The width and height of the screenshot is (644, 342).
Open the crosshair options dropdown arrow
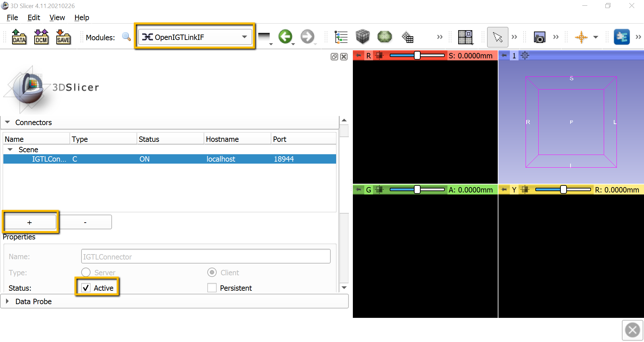pyautogui.click(x=596, y=37)
